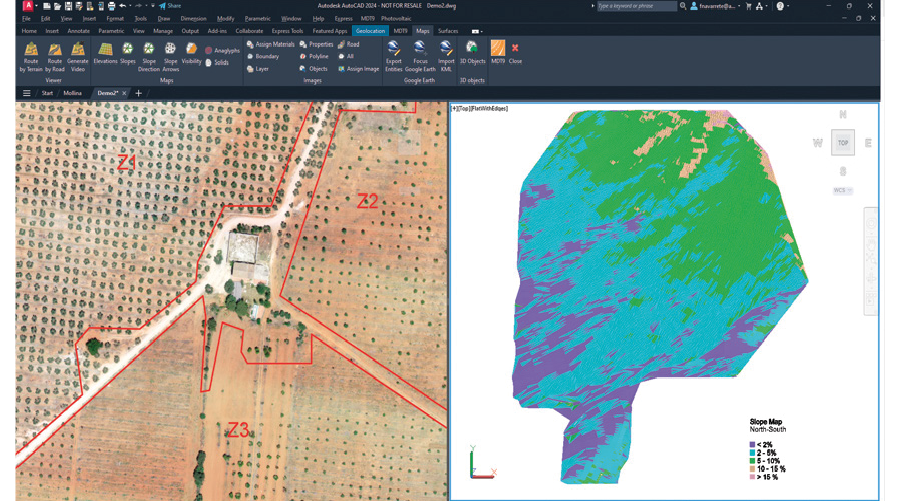Screen dimensions: 900x501
Task: Click the Elevations map icon
Action: pyautogui.click(x=105, y=51)
